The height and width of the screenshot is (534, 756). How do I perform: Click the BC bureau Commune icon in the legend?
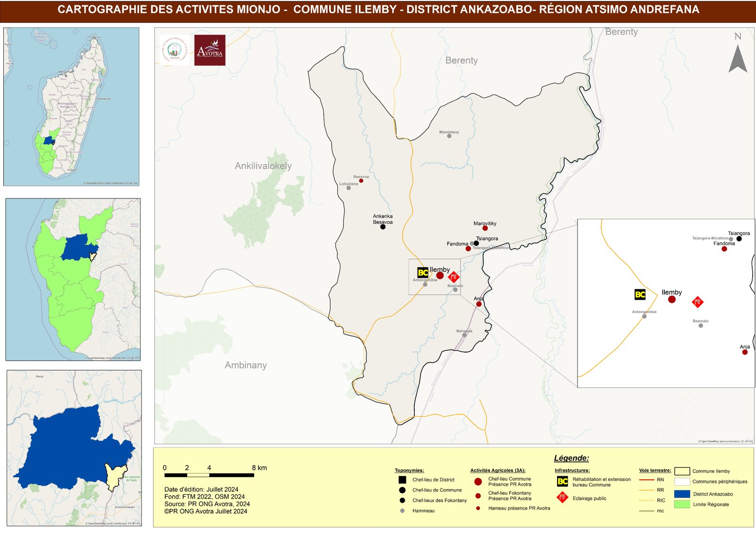(x=562, y=482)
